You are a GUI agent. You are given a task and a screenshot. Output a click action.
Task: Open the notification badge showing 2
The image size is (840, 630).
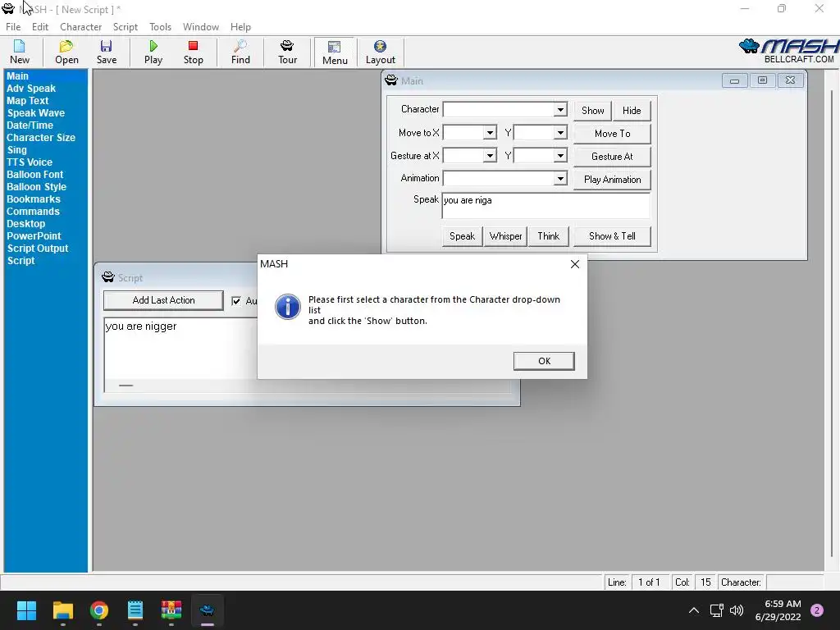point(817,609)
